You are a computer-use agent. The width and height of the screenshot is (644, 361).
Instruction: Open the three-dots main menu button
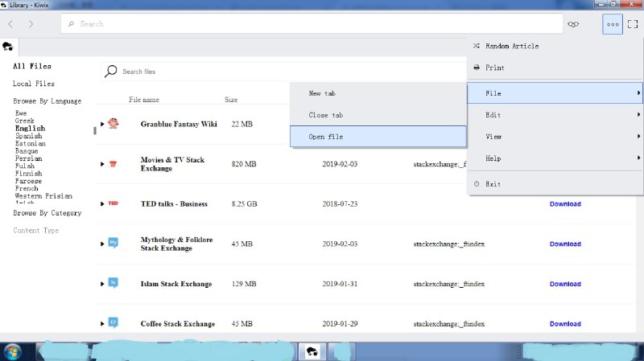tap(613, 24)
